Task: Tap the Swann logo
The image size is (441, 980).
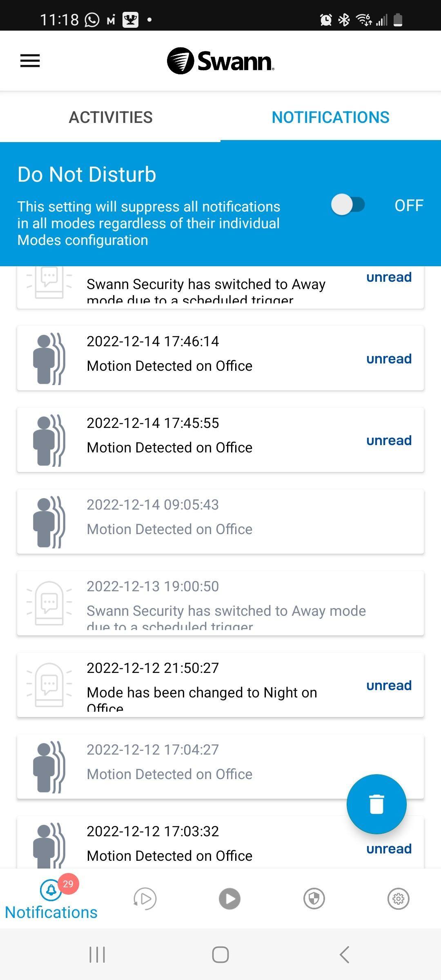Action: tap(220, 61)
